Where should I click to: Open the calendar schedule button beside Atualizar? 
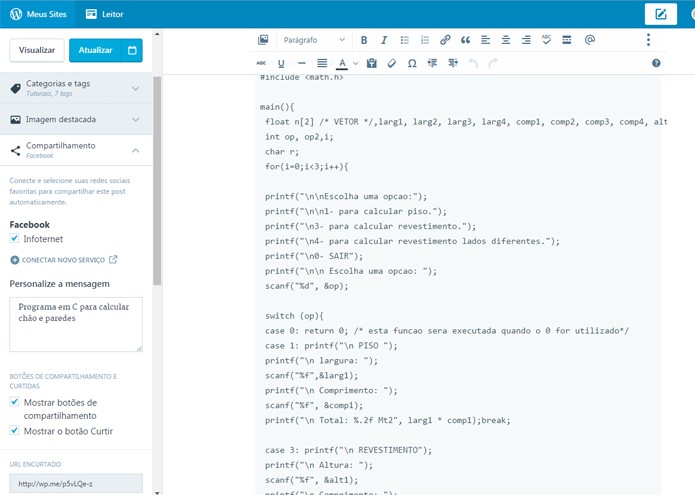click(132, 50)
